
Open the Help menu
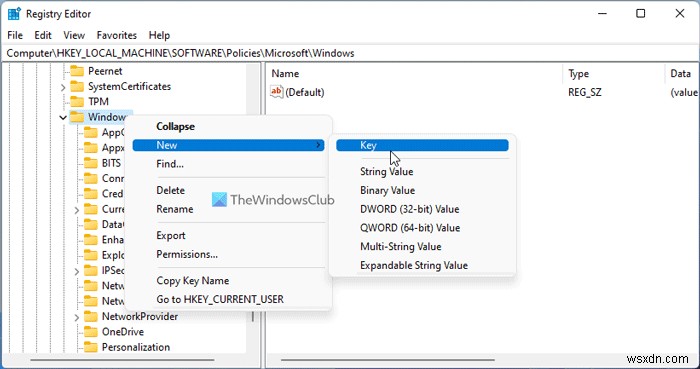pyautogui.click(x=159, y=35)
